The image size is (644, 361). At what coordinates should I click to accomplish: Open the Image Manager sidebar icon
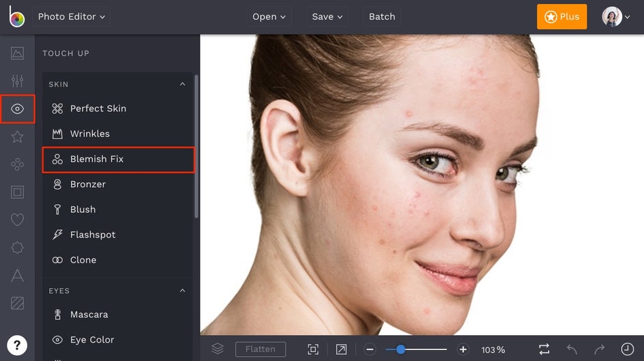[x=17, y=53]
